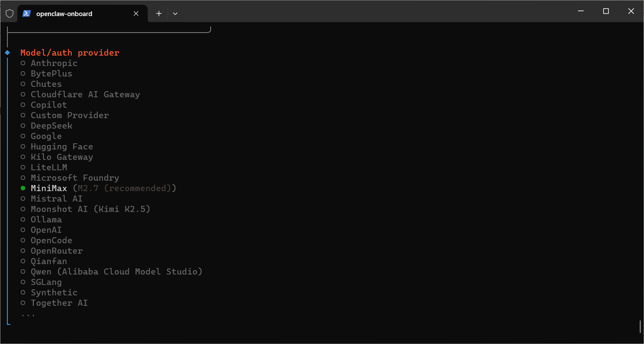Click the Mistral AI entry
644x344 pixels.
[52, 198]
